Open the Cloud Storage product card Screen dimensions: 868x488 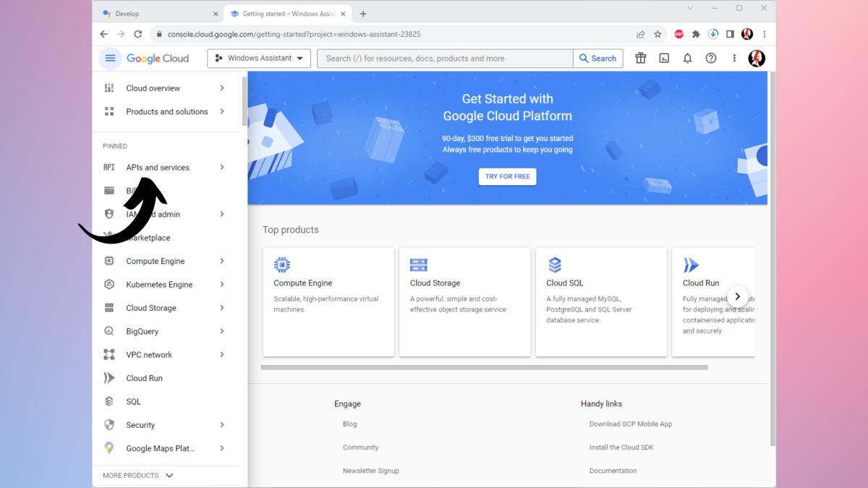464,302
